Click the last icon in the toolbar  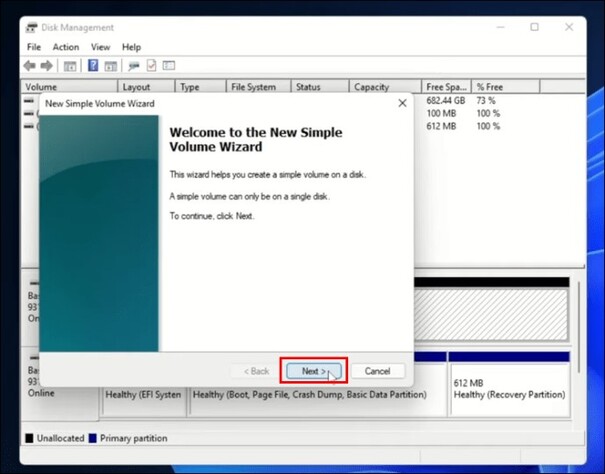(168, 66)
